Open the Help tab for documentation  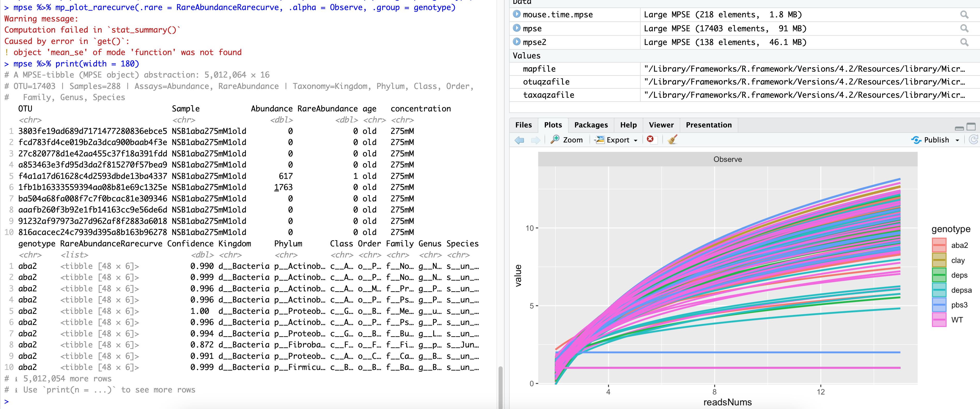pyautogui.click(x=629, y=125)
